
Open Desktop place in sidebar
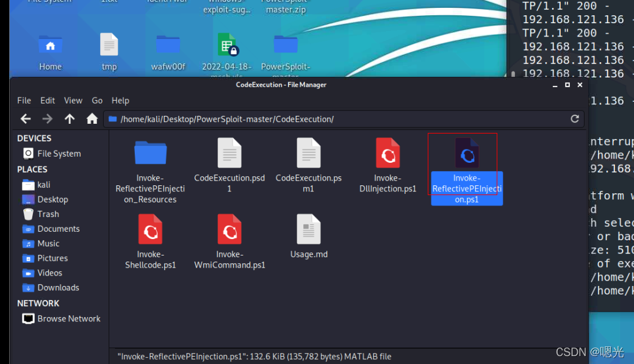(x=45, y=199)
